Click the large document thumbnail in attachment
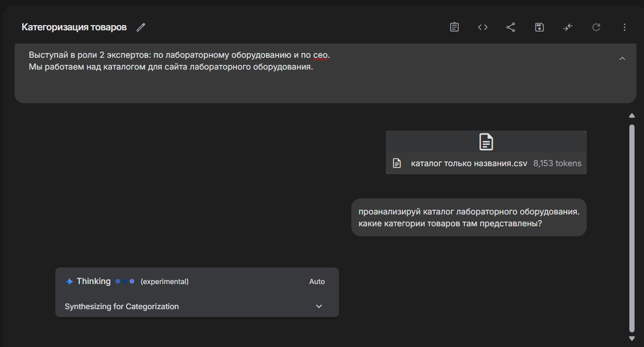 [486, 142]
